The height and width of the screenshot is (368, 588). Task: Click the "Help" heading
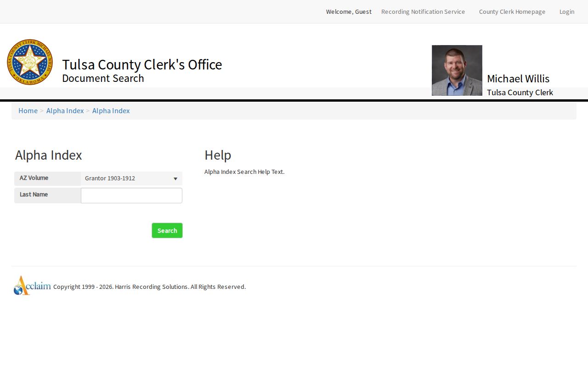[x=218, y=155]
